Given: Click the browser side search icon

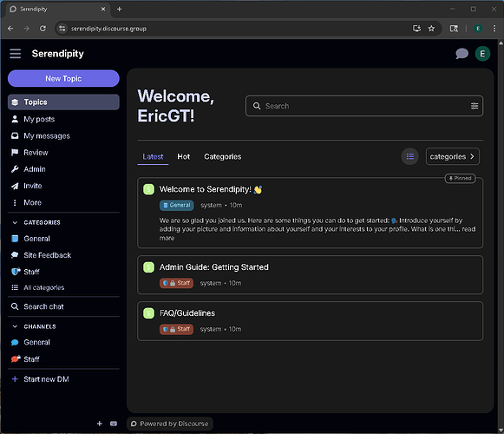Looking at the screenshot, I should point(454,29).
